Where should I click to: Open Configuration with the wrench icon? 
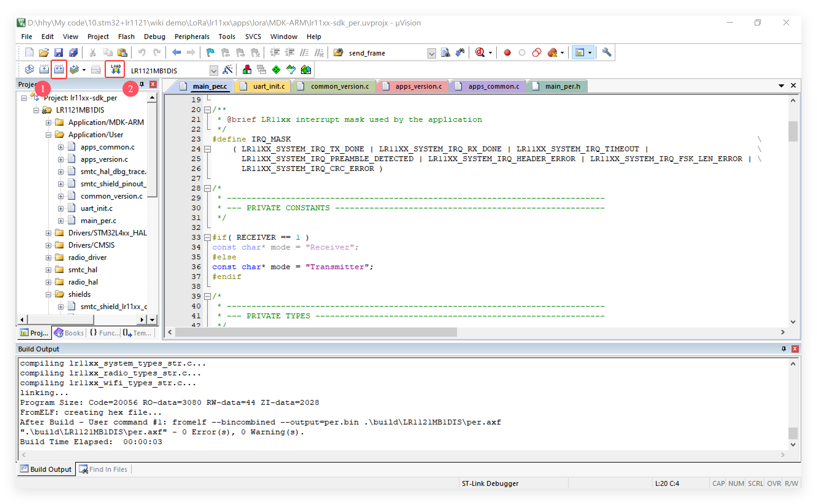pos(606,52)
